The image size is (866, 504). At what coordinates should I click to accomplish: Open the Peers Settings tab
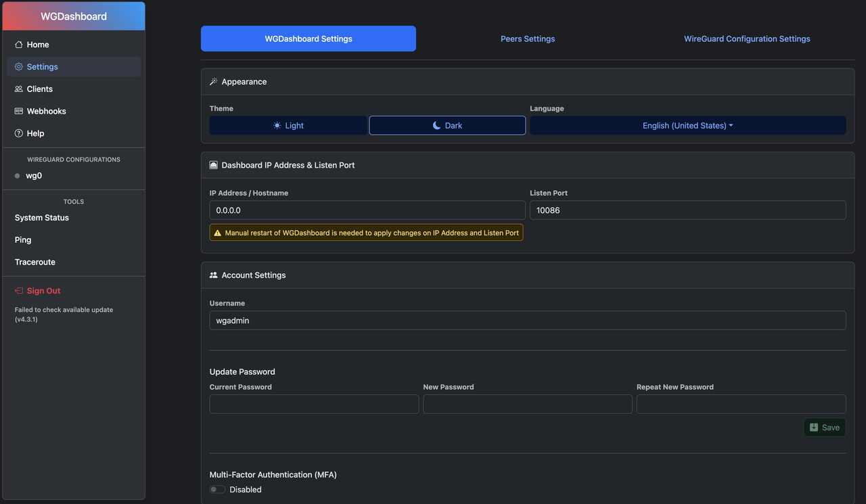(x=528, y=39)
